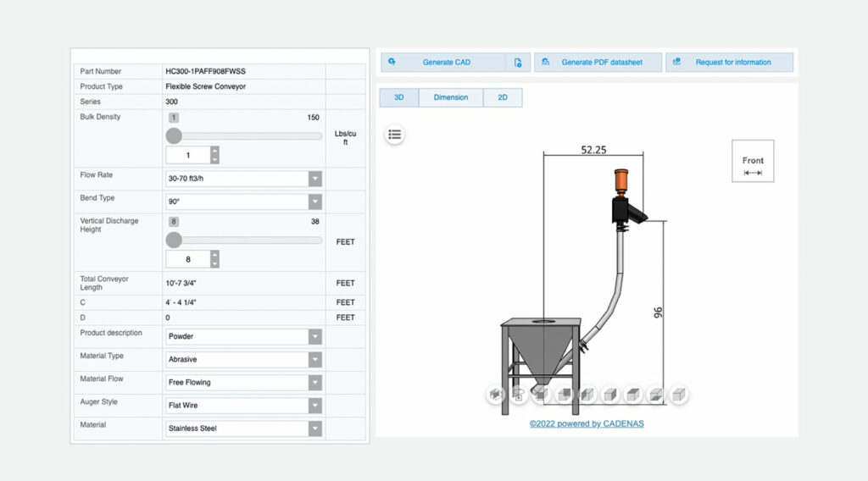Screen dimensions: 868x481
Task: Click the Vertical Discharge Height number field
Action: (x=188, y=259)
